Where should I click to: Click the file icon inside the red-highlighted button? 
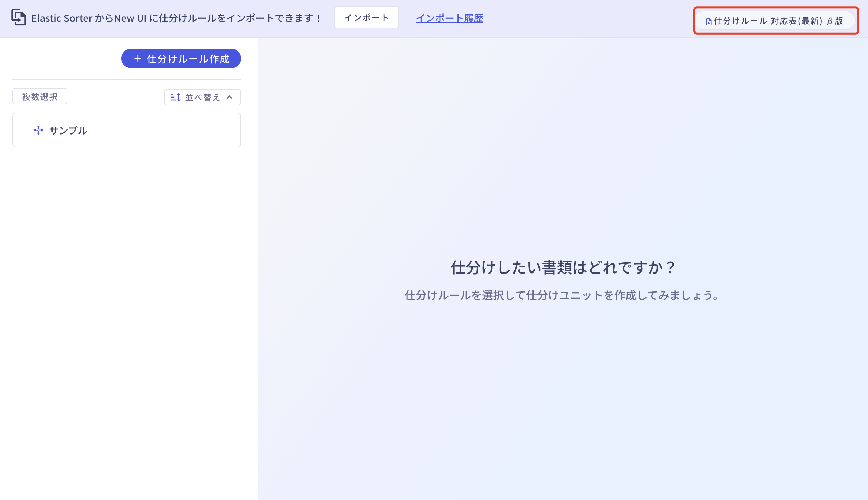point(708,21)
